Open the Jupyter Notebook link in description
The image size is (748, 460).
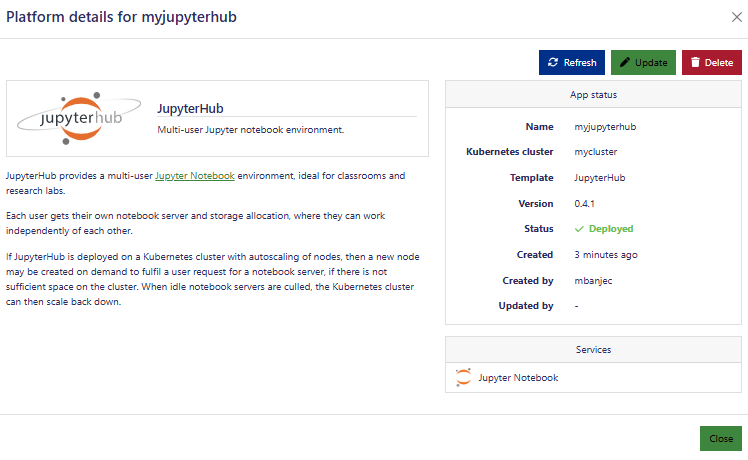(195, 176)
